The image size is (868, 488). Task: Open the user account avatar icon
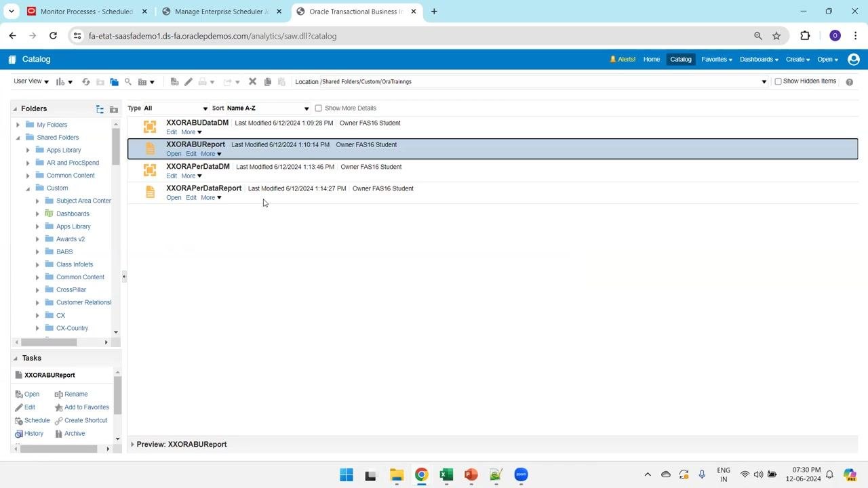pos(854,59)
